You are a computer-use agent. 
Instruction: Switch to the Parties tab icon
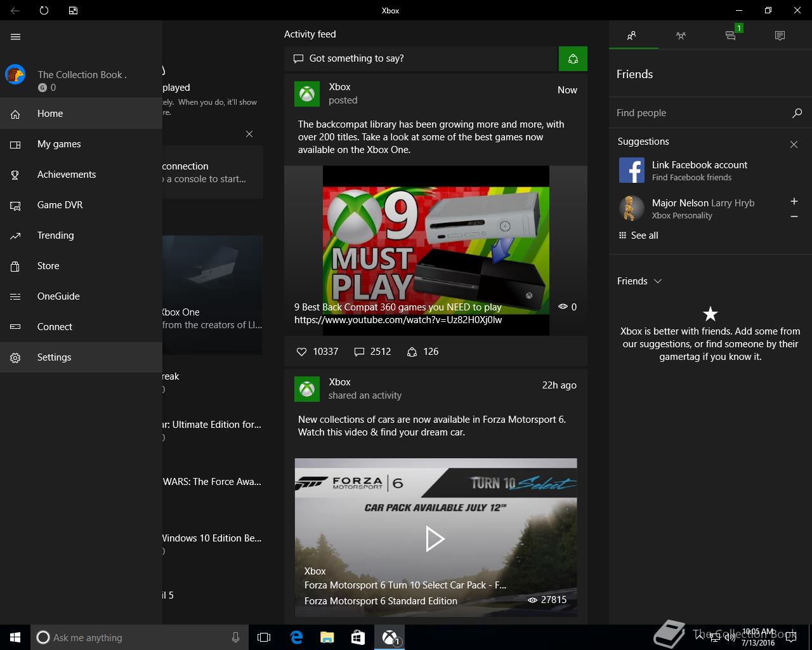tap(681, 36)
